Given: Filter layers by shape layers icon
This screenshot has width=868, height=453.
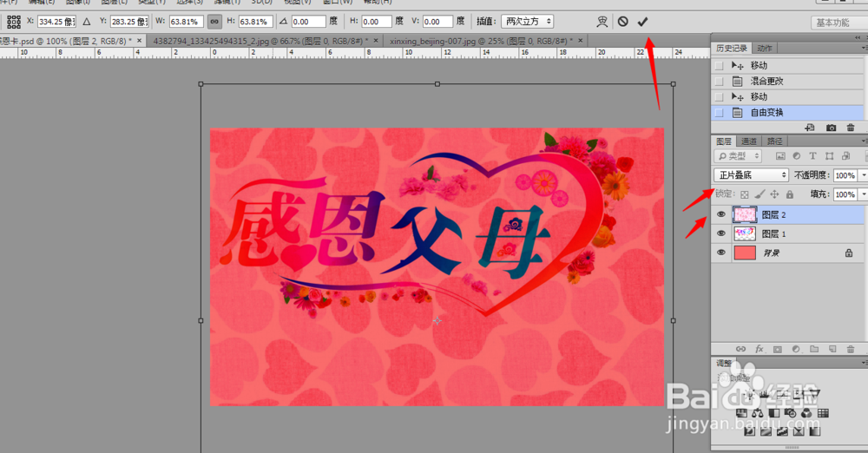Looking at the screenshot, I should pyautogui.click(x=829, y=156).
